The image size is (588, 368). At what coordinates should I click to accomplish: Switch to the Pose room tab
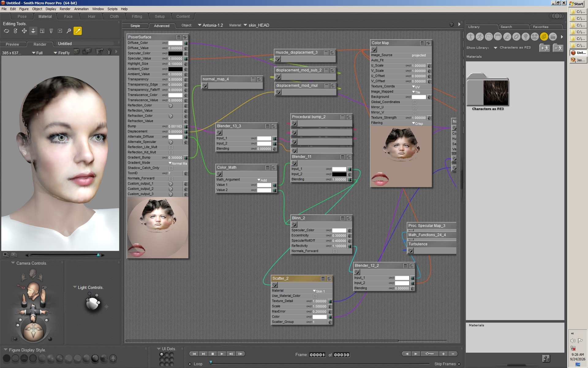coord(22,16)
